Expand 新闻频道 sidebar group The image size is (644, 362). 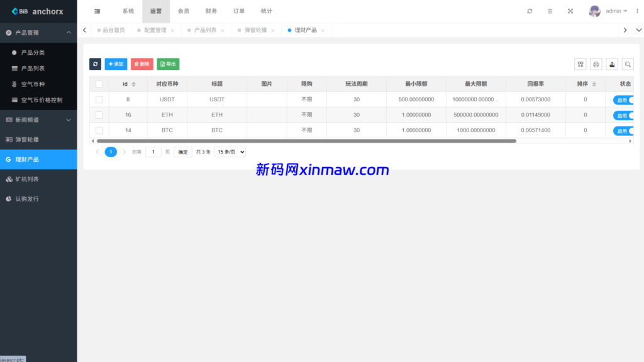(38, 120)
